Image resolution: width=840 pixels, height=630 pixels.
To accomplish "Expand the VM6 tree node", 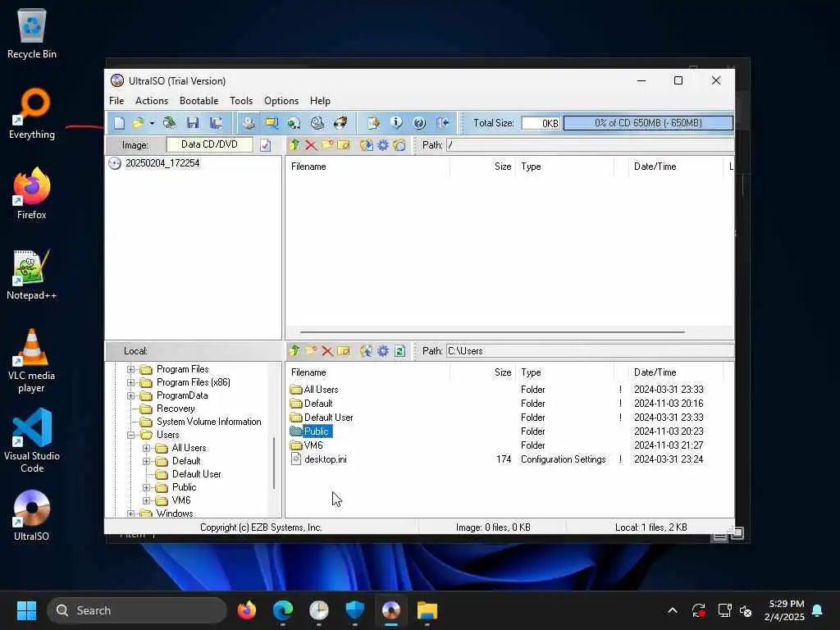I will [146, 500].
